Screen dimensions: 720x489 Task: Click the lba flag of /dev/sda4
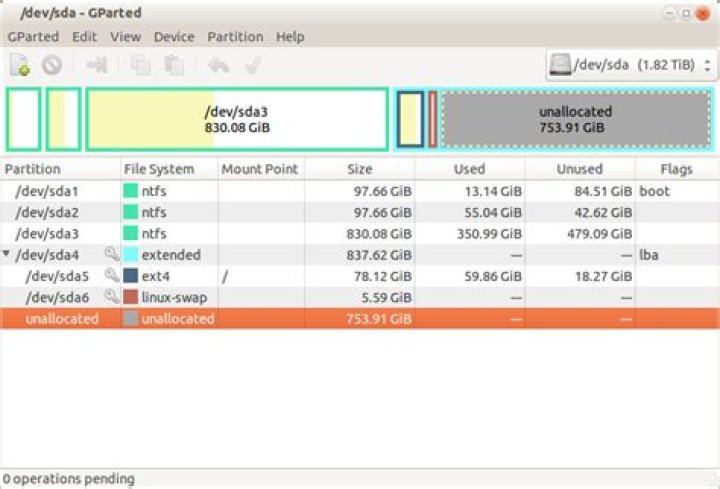coord(649,255)
